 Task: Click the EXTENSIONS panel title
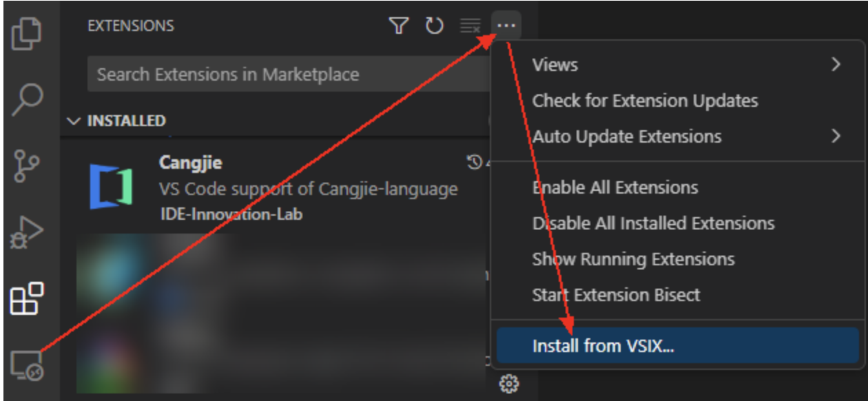tap(131, 26)
